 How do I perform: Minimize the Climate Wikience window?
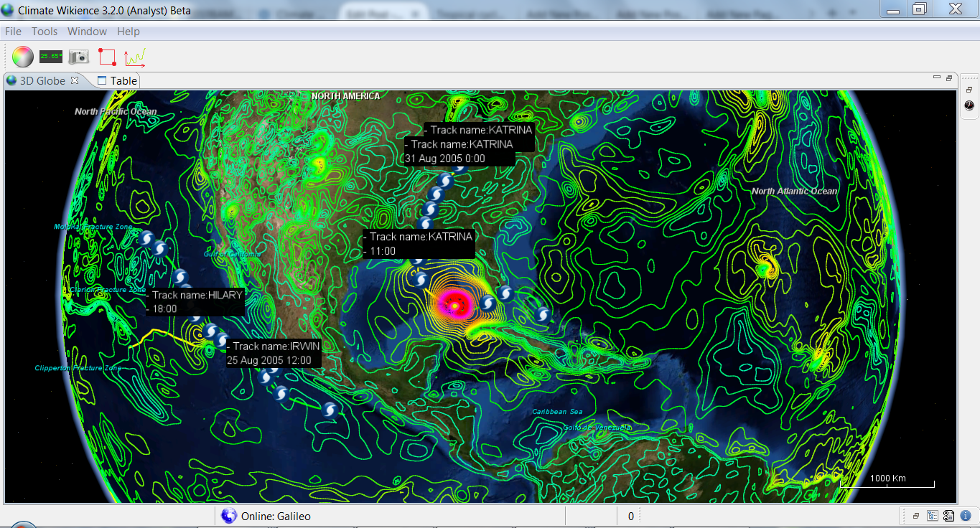(x=893, y=9)
